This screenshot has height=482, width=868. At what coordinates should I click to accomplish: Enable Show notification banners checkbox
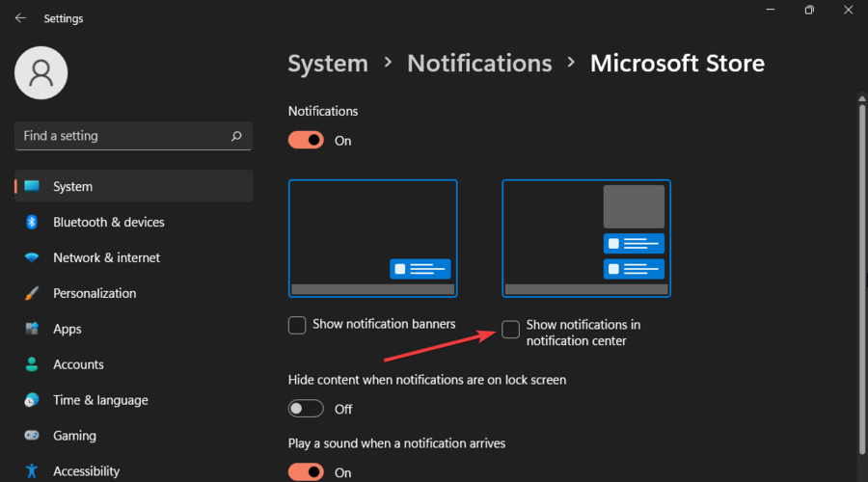[297, 325]
